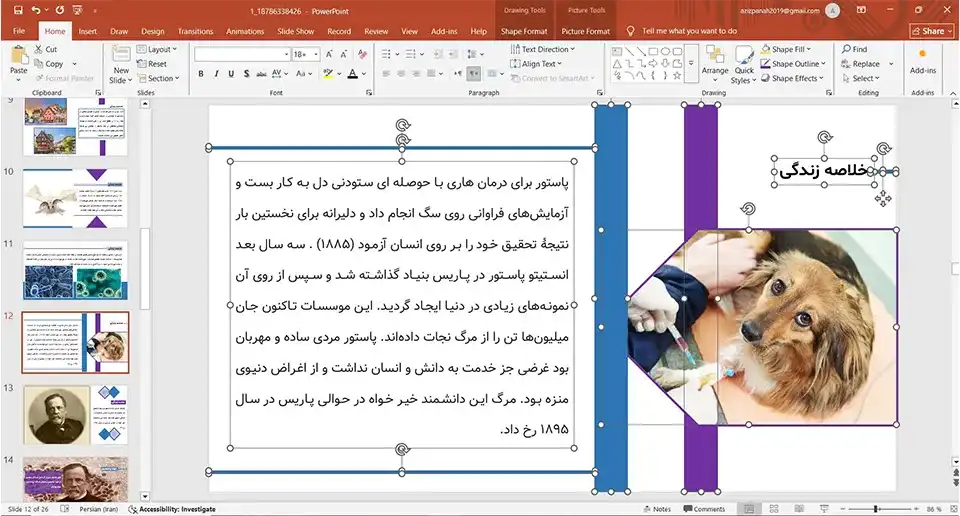
Task: Open Layout dropdown in Slides group
Action: 157,49
